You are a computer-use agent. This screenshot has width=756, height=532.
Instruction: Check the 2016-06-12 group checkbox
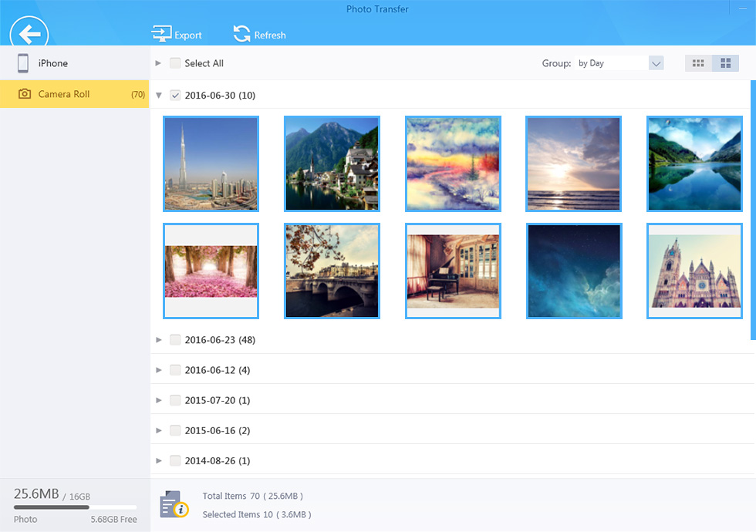coord(175,370)
